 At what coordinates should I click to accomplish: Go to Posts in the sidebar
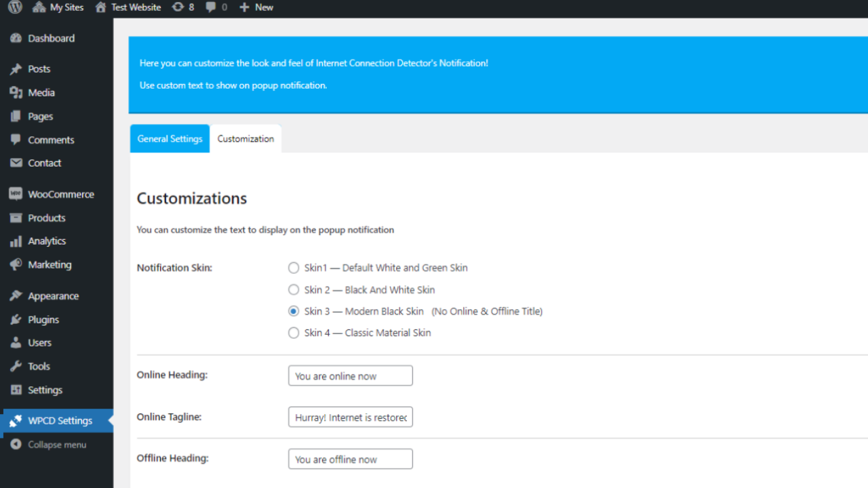39,69
